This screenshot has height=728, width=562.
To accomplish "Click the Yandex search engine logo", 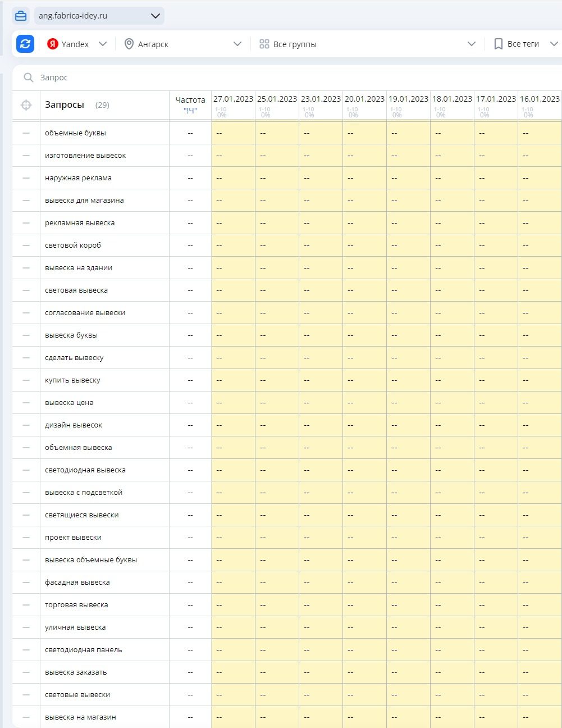I will pyautogui.click(x=53, y=44).
